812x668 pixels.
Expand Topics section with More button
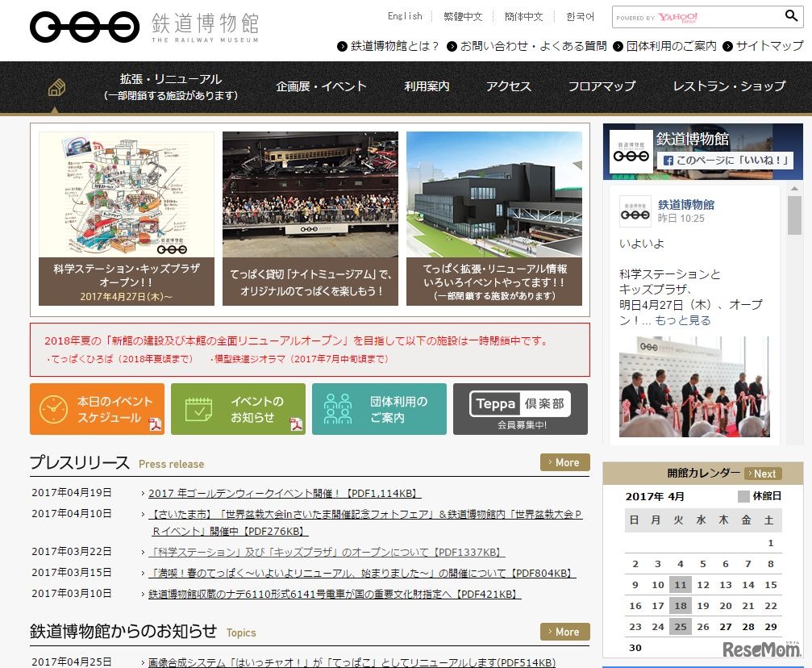[564, 632]
